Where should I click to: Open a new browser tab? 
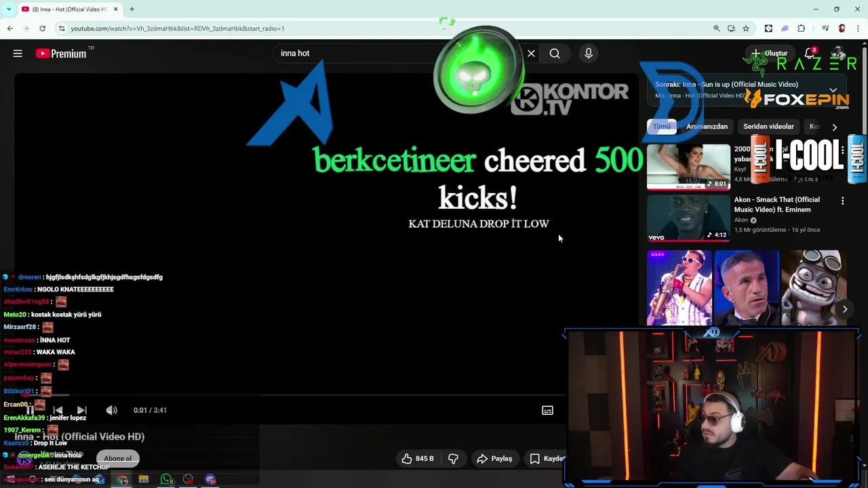(132, 9)
